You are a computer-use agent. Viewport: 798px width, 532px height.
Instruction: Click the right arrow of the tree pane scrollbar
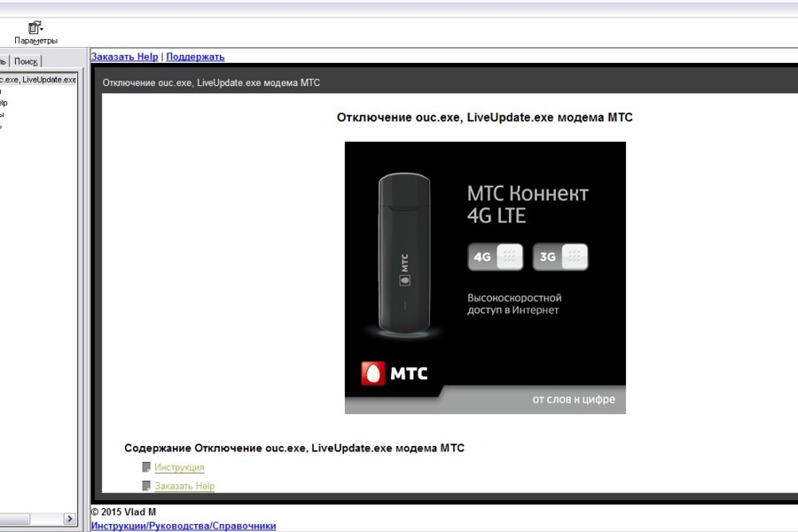[70, 519]
